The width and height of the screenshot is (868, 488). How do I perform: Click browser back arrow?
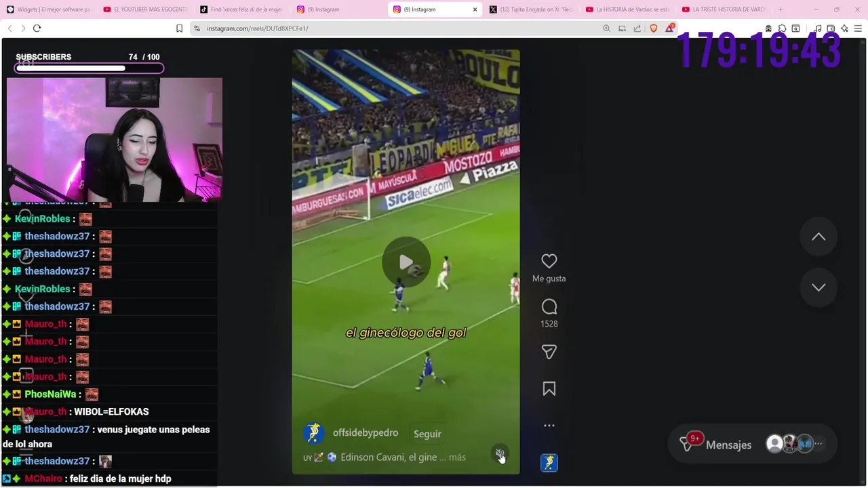(x=9, y=28)
